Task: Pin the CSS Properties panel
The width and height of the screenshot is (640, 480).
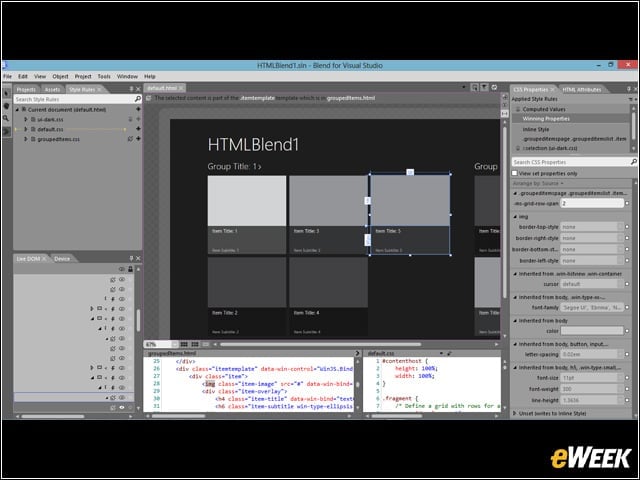Action: click(x=629, y=89)
